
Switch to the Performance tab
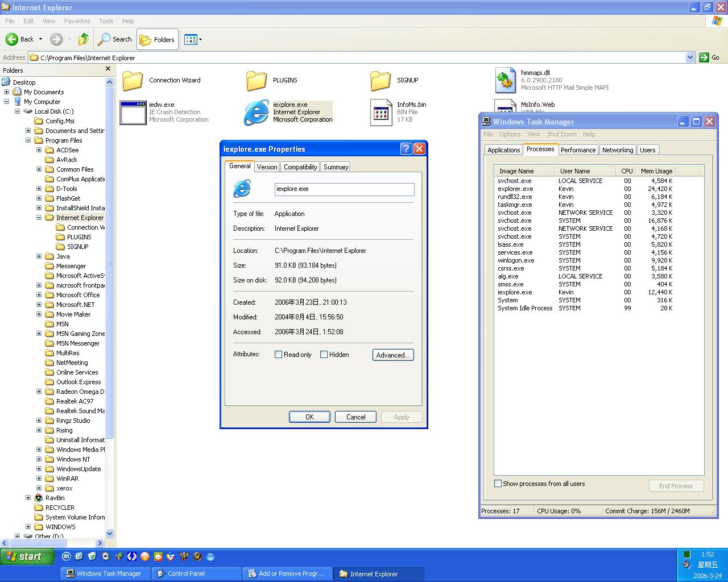tap(578, 150)
